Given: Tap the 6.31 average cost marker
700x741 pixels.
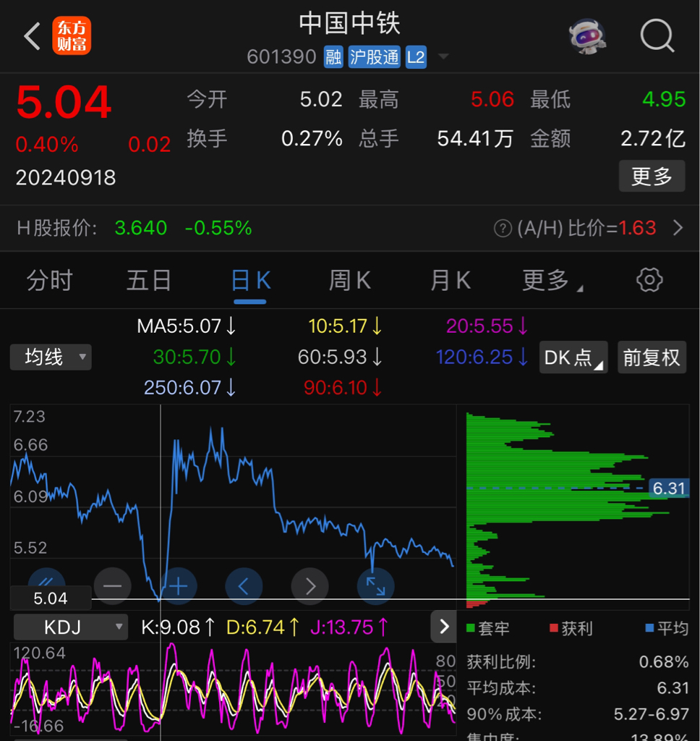Looking at the screenshot, I should point(669,488).
